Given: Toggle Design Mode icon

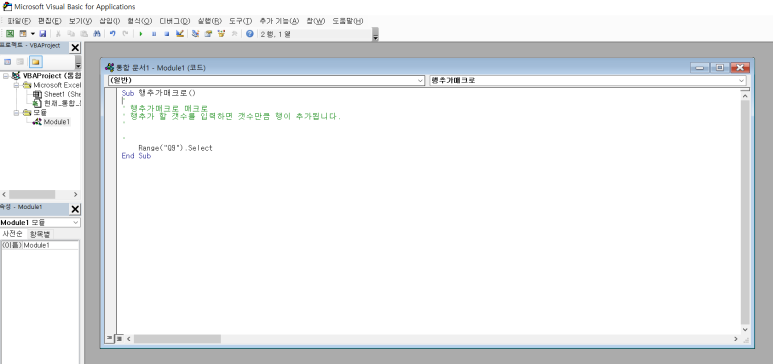Looking at the screenshot, I should [179, 34].
